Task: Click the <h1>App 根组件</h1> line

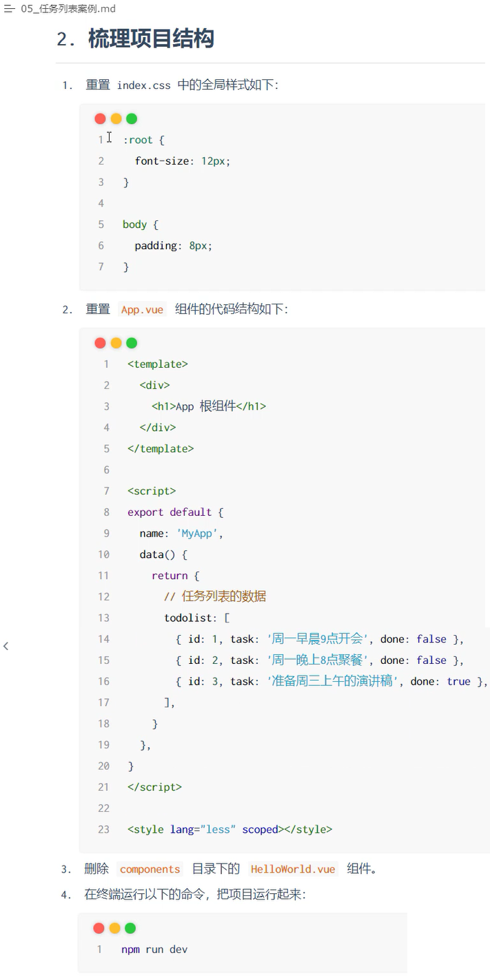Action: point(209,406)
